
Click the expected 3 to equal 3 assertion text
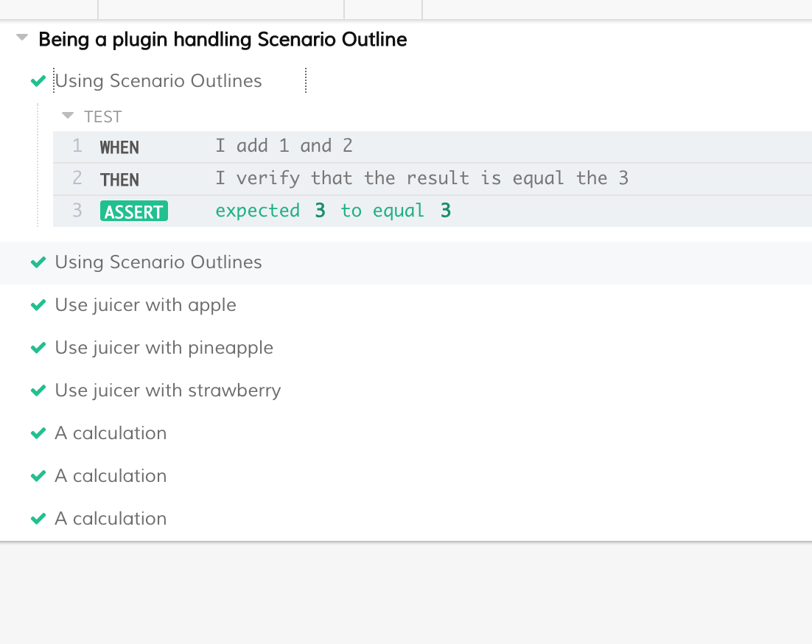[330, 211]
